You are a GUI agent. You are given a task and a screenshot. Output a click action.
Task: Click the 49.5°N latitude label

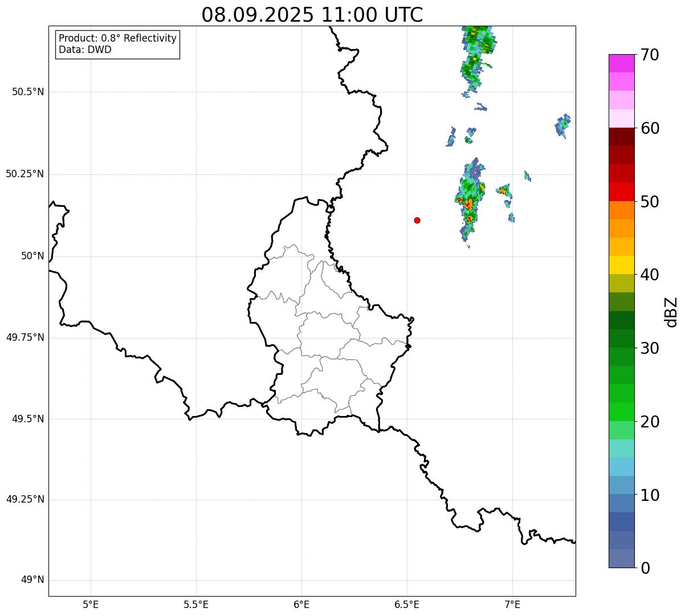(x=28, y=419)
